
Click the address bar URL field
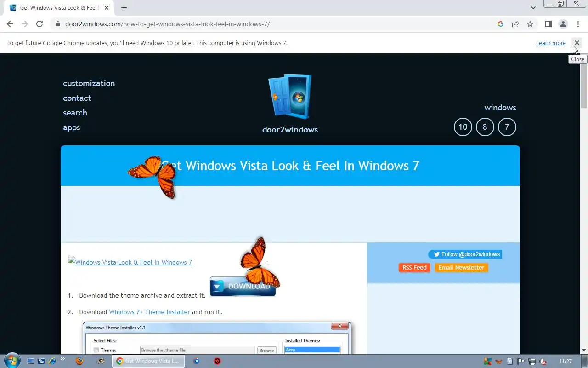point(276,24)
